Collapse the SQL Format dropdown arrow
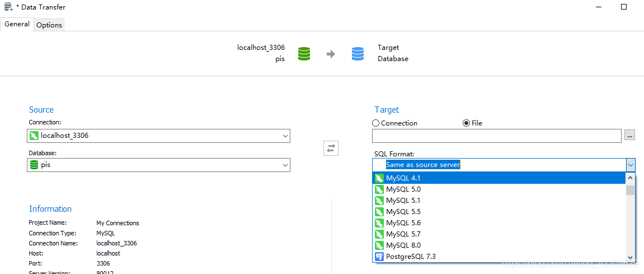Viewport: 644px width, 274px height. click(631, 165)
